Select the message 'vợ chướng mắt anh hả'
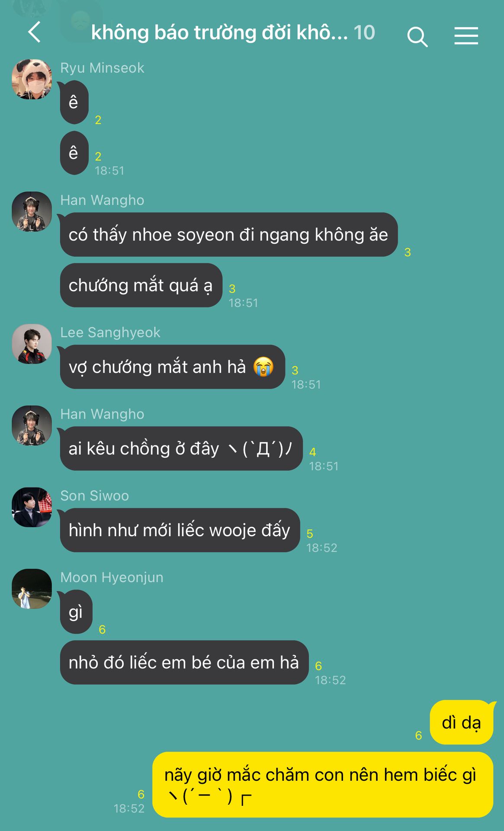The width and height of the screenshot is (504, 831). tap(172, 367)
